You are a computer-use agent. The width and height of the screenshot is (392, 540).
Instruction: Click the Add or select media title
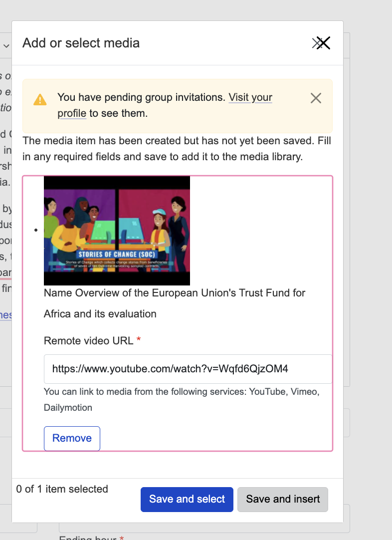click(81, 43)
